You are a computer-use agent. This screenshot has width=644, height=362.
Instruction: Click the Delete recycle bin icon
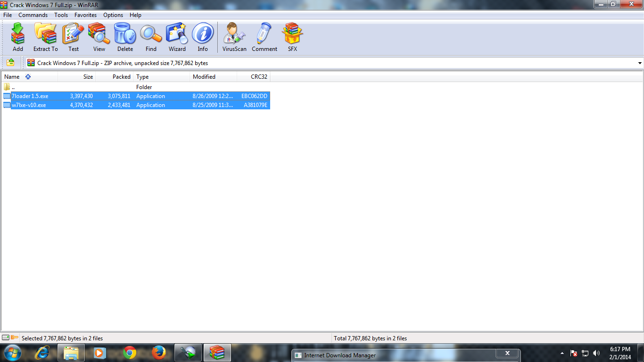(x=125, y=37)
